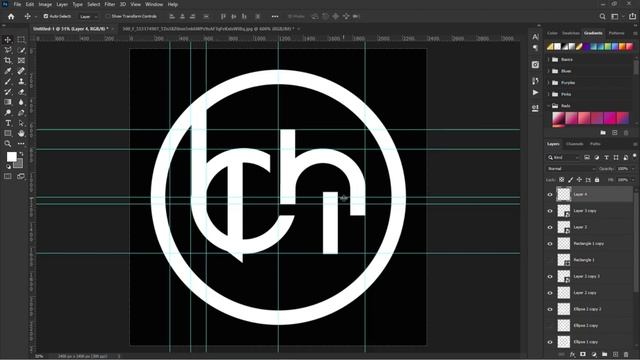Open the layer Kind filter dropdown
The height and width of the screenshot is (360, 640).
pyautogui.click(x=563, y=158)
